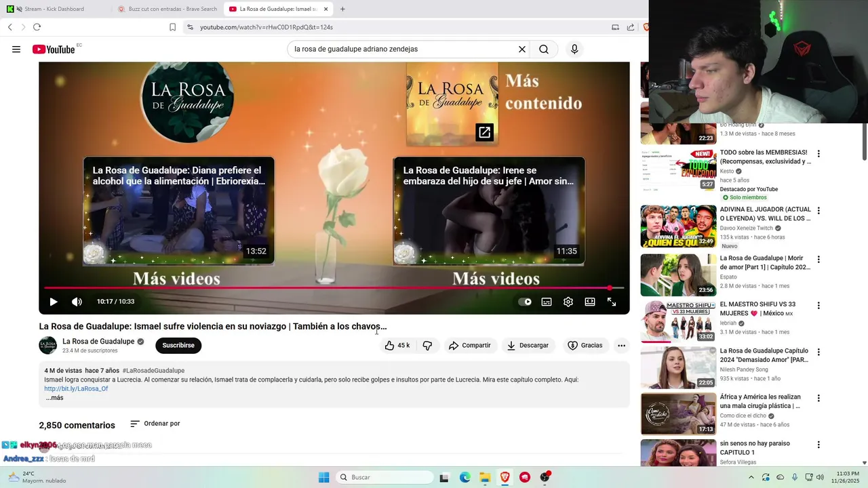Screen dimensions: 868x488
Task: Click the cast/media icon in browser toolbar
Action: coord(615,27)
